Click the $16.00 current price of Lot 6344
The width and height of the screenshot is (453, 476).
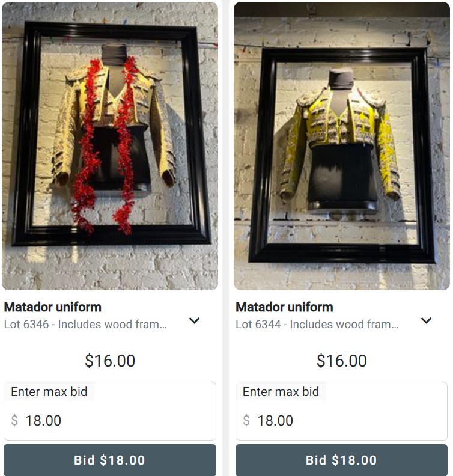[x=342, y=361]
